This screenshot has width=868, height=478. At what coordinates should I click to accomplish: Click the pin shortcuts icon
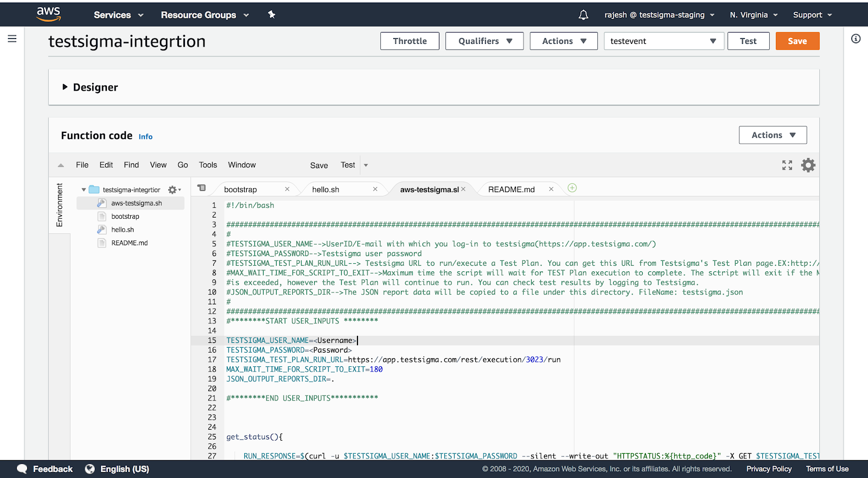point(272,15)
